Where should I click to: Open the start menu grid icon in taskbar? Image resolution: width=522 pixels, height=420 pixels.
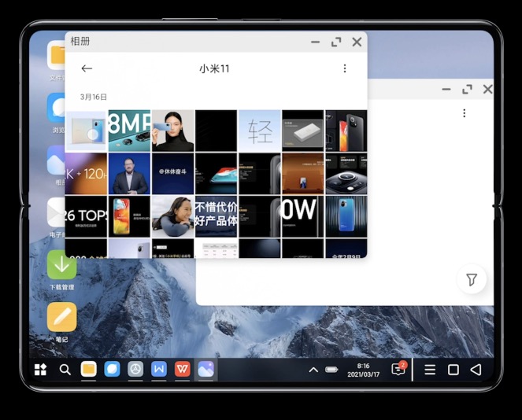40,370
